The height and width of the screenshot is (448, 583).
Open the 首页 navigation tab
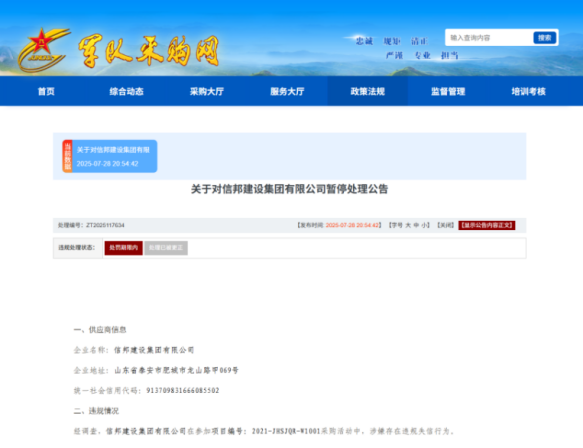pyautogui.click(x=46, y=91)
